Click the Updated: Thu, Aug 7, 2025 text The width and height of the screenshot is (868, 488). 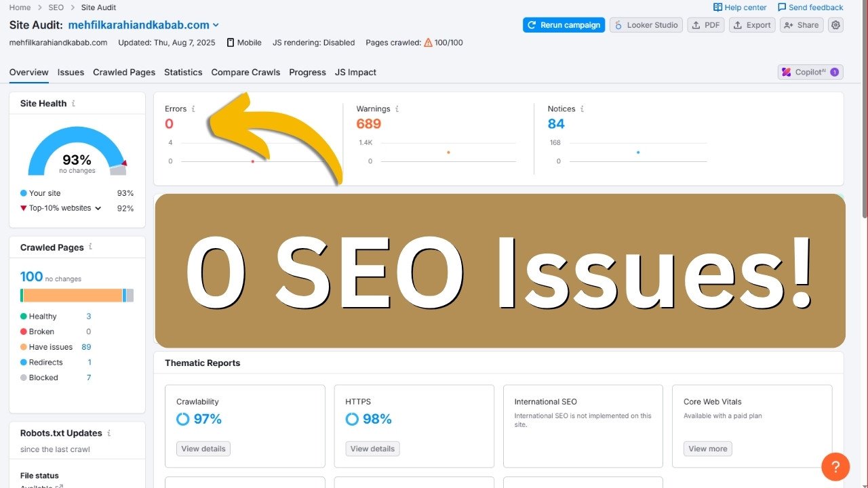(167, 42)
